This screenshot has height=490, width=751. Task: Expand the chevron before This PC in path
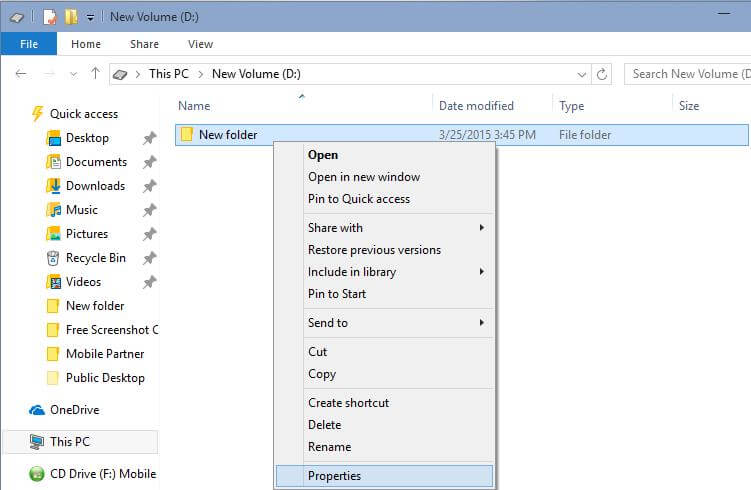(138, 74)
